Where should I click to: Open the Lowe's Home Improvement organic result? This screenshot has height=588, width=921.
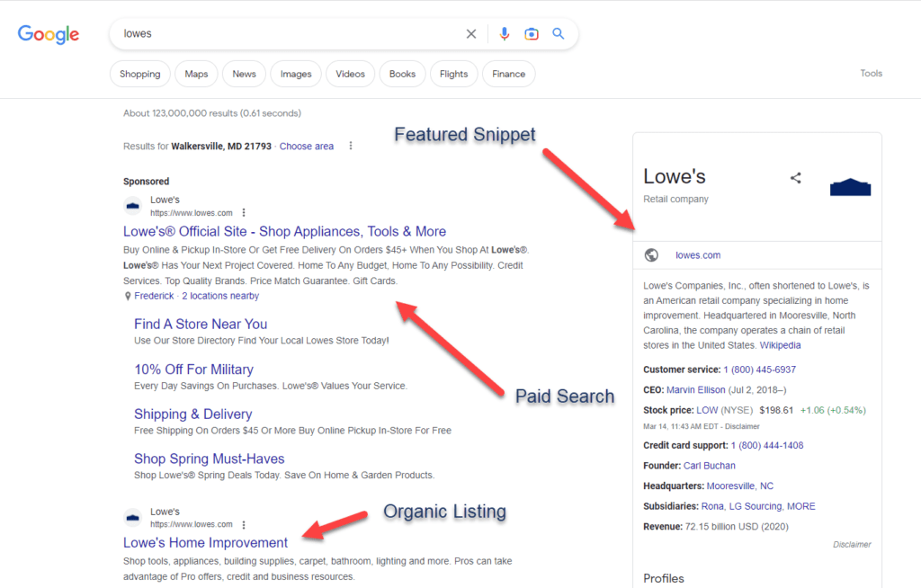206,543
